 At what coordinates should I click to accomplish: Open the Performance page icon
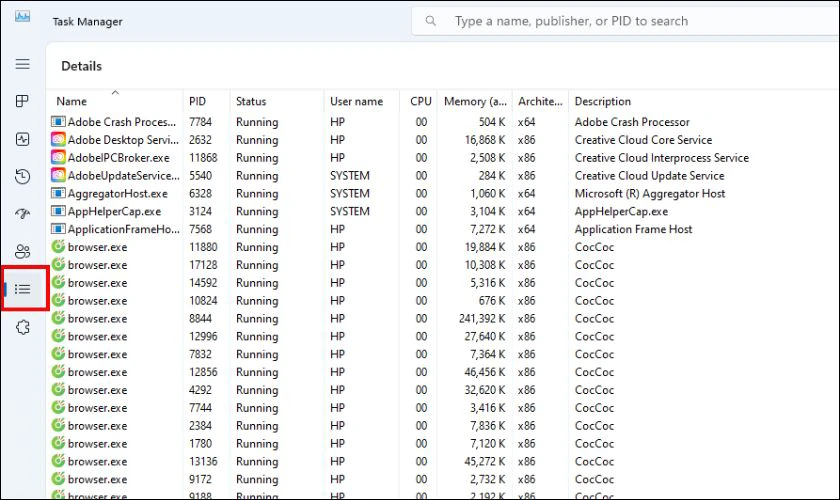click(22, 139)
